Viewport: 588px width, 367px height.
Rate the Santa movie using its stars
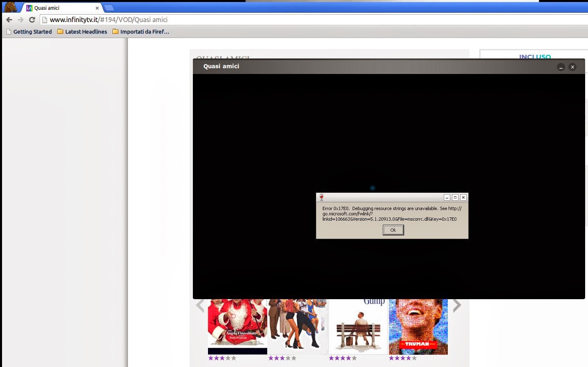pos(222,358)
